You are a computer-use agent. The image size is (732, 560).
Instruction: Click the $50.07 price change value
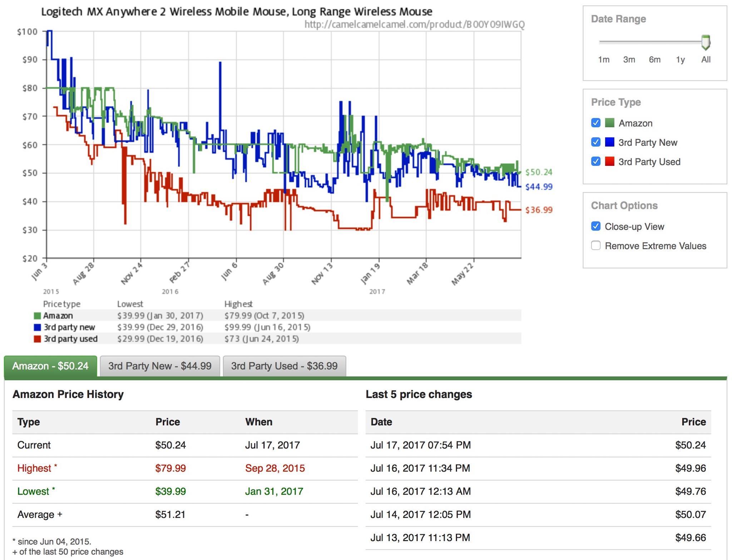[691, 515]
